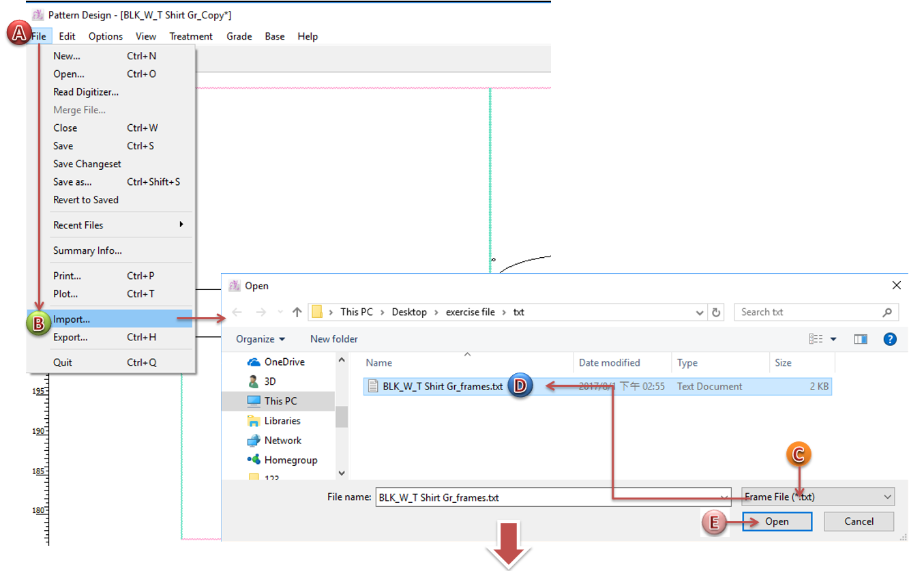Open the Grade menu
The image size is (924, 571).
pyautogui.click(x=239, y=36)
